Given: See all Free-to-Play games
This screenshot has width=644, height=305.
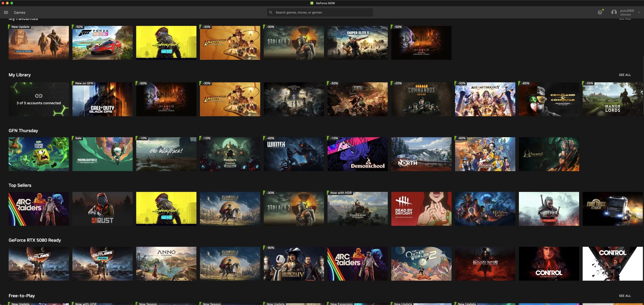Looking at the screenshot, I should 625,296.
